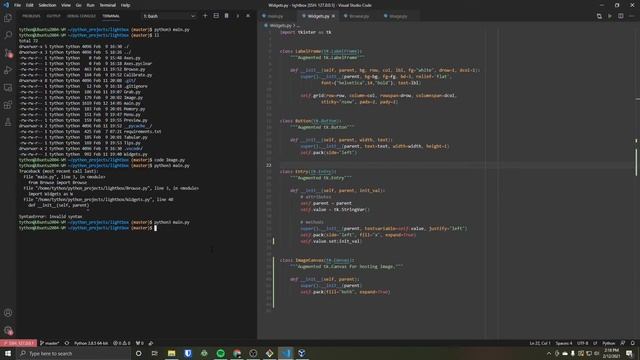Select Python 3.8.5 interpreter in the status bar
640x360 pixels.
91,343
